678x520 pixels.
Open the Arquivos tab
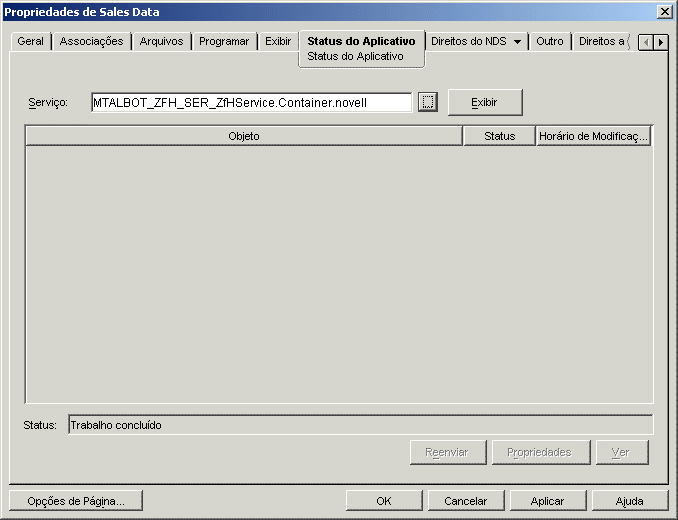(161, 41)
